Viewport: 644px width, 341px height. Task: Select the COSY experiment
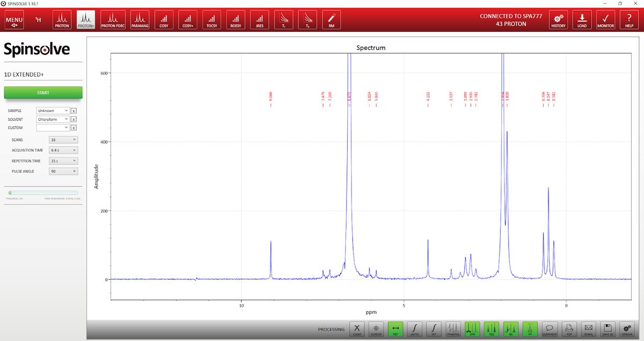[x=164, y=20]
